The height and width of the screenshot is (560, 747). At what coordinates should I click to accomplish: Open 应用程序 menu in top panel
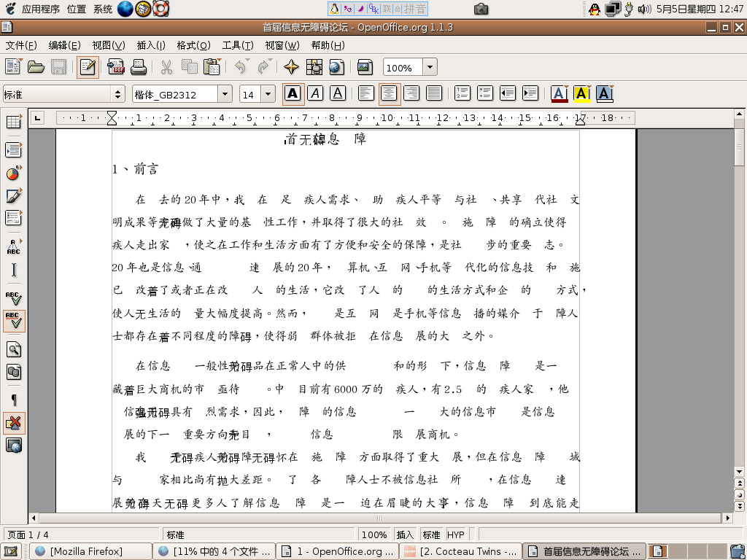point(41,9)
